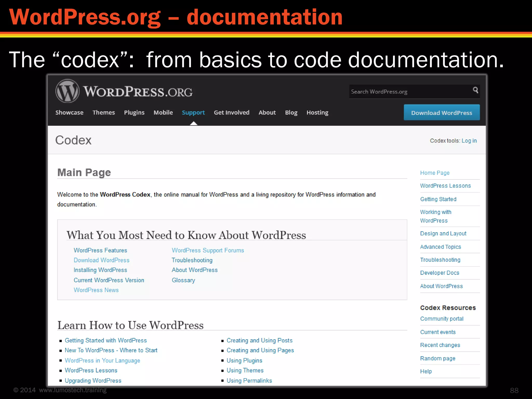Open Troubleshooting in the sidebar
Image resolution: width=532 pixels, height=399 pixels.
pyautogui.click(x=440, y=260)
